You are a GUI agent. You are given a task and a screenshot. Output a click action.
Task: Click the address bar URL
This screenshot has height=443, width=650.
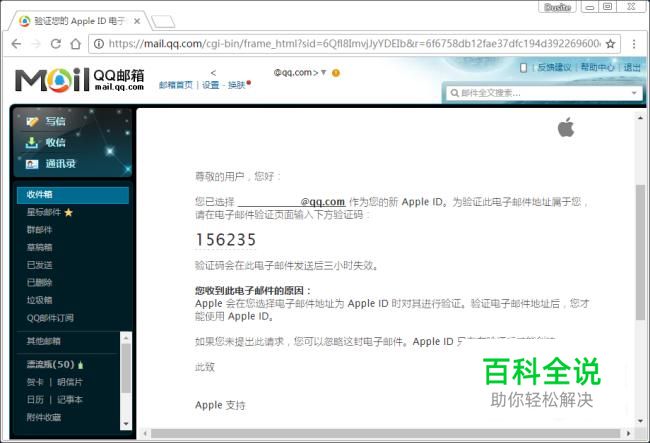354,44
